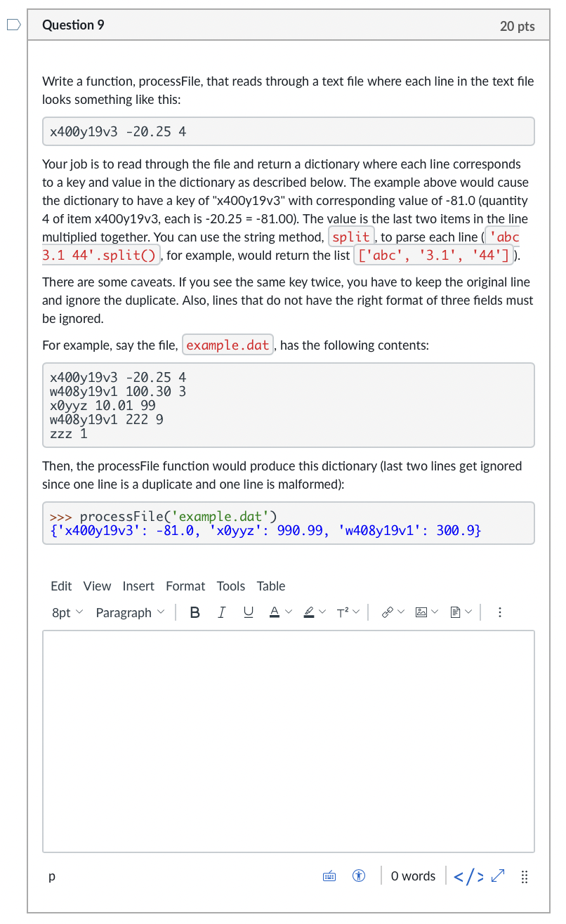Open the Format menu
The width and height of the screenshot is (566, 924).
click(x=185, y=586)
